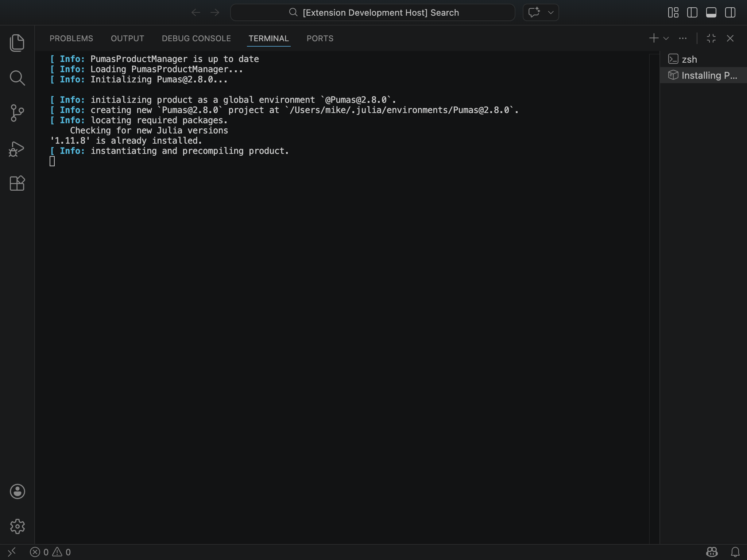Click the Extension Development Host search box

click(373, 13)
